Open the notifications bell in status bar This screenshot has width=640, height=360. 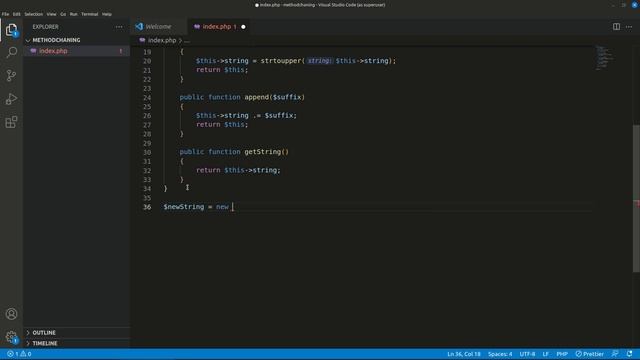[629, 354]
